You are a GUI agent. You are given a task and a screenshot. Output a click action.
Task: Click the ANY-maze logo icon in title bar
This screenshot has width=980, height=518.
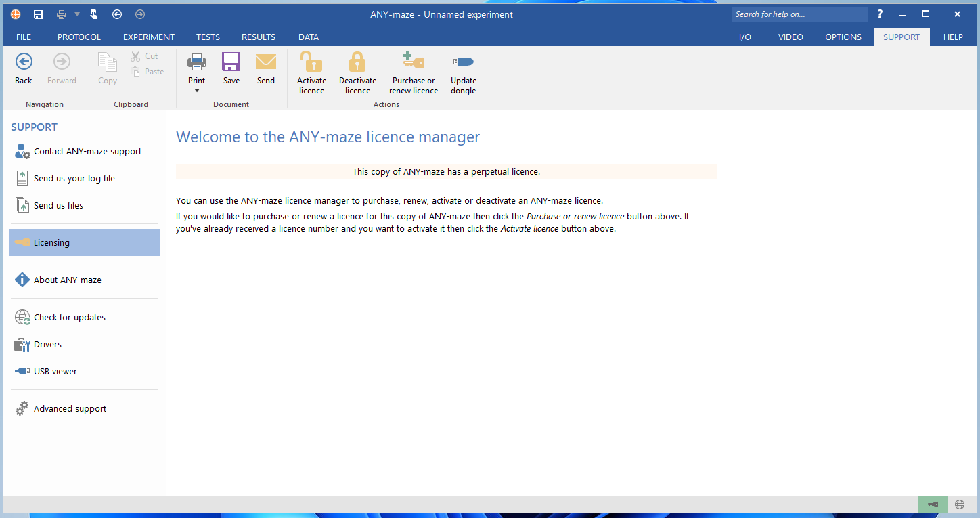(16, 14)
